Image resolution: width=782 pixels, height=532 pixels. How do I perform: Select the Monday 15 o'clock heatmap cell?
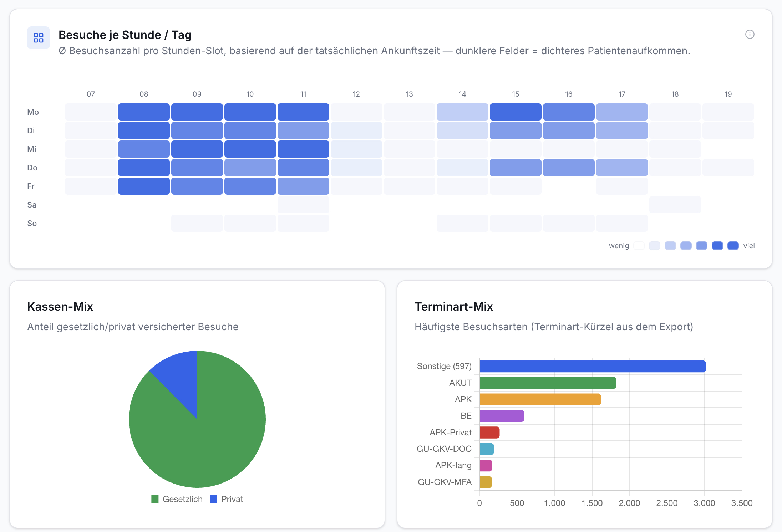pyautogui.click(x=516, y=112)
